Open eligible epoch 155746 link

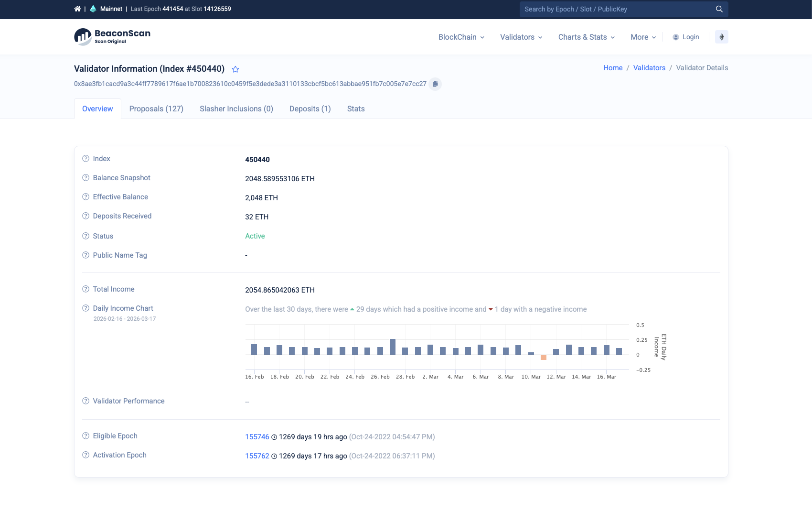[x=257, y=437]
